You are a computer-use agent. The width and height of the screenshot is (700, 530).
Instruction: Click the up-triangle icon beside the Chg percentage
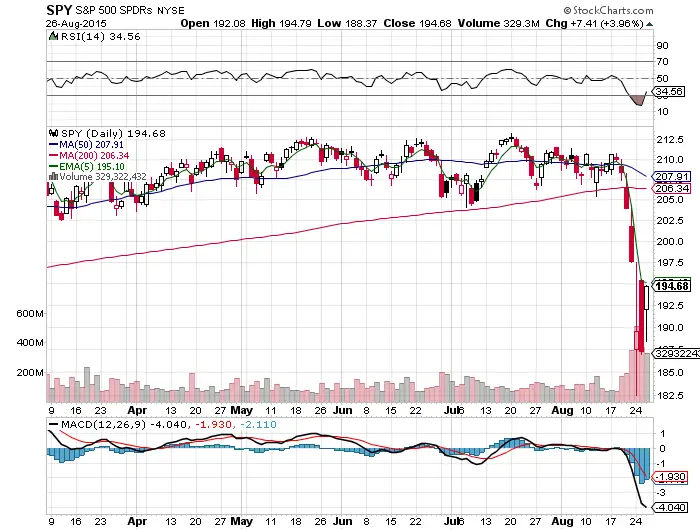coord(649,24)
